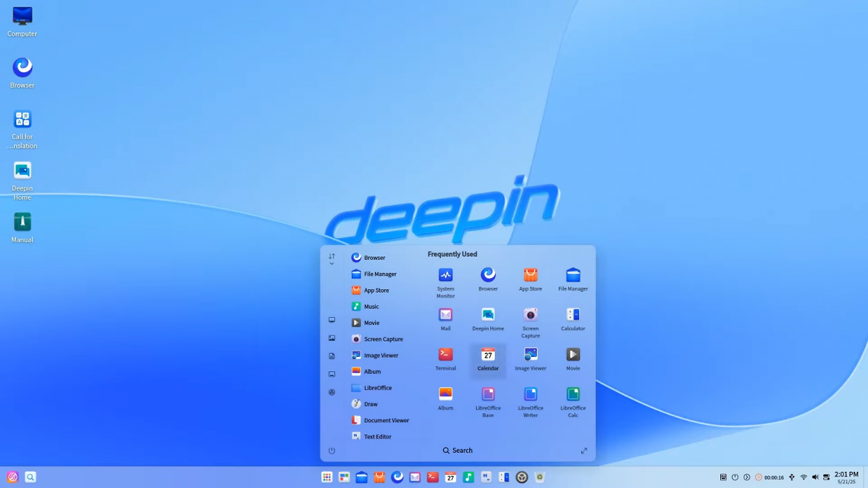Screen dimensions: 868x488
Task: Open Control Center shortcut in launcher sidebar
Action: tap(332, 392)
